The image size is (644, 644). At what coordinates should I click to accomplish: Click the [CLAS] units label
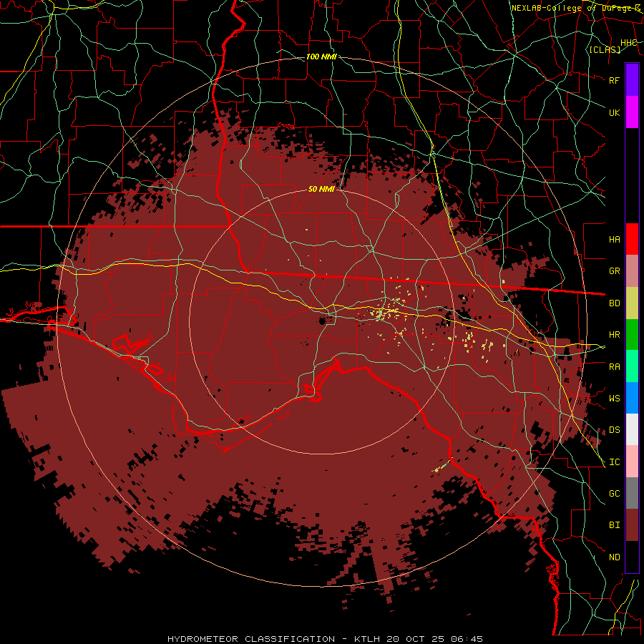605,49
